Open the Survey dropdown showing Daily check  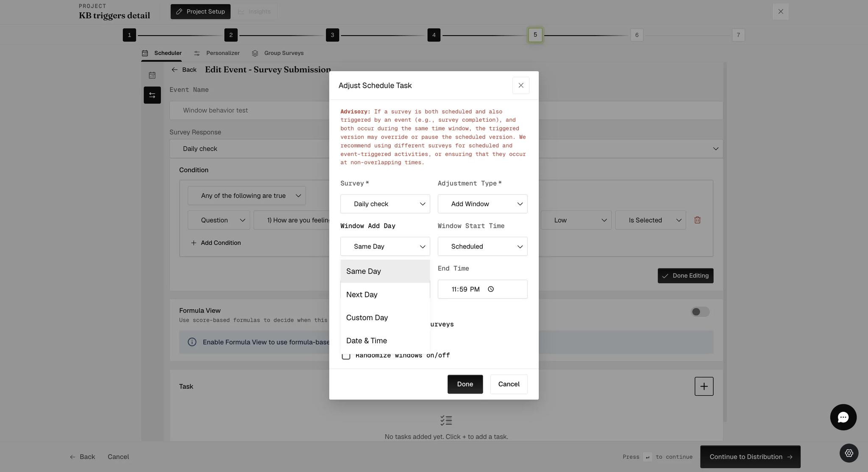coord(385,204)
